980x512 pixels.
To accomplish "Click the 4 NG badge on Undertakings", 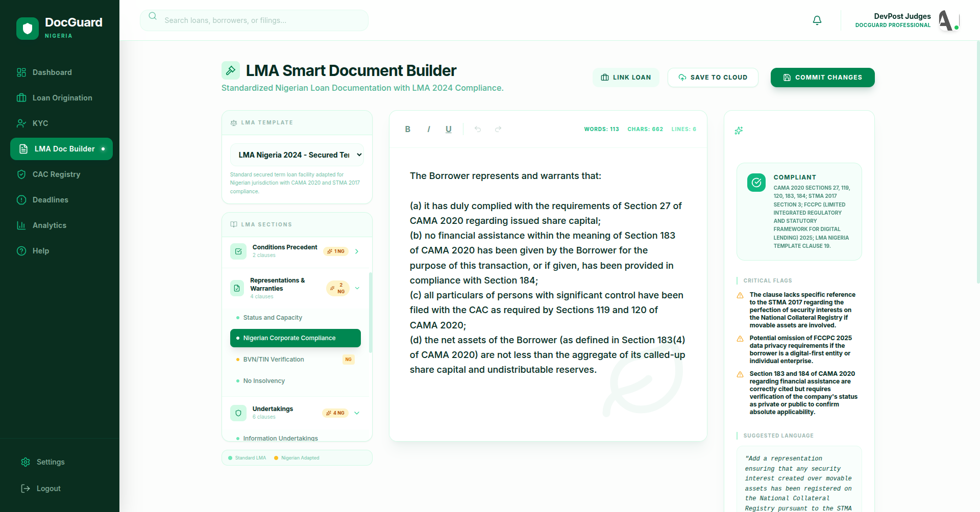I will (x=336, y=413).
